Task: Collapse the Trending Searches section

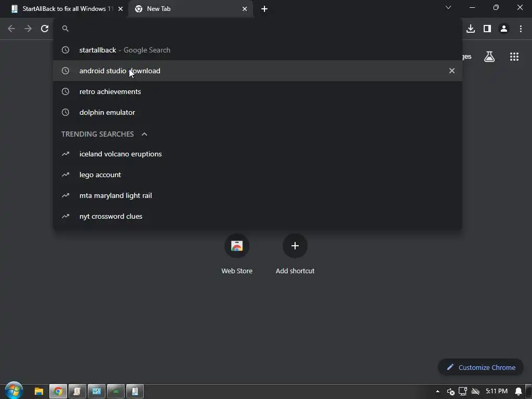Action: (x=144, y=134)
